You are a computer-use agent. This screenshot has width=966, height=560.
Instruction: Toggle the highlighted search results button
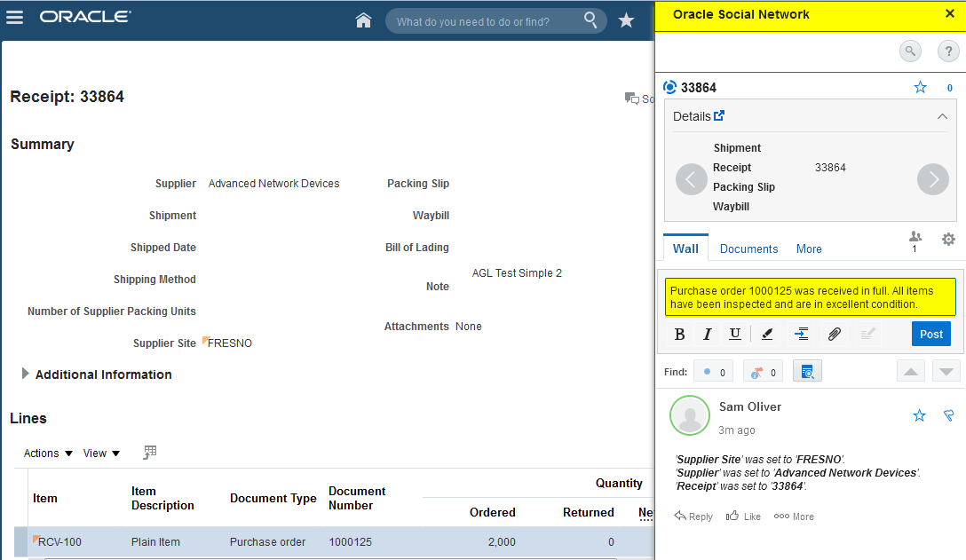807,371
